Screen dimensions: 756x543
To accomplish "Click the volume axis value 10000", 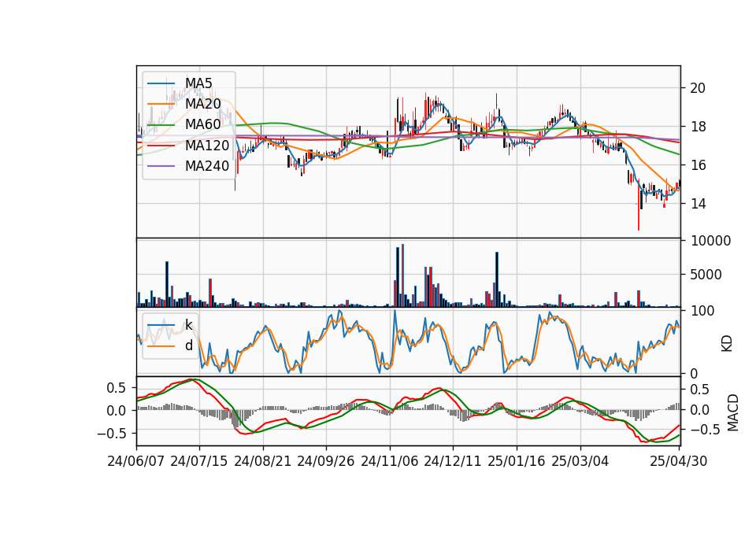I will click(710, 241).
